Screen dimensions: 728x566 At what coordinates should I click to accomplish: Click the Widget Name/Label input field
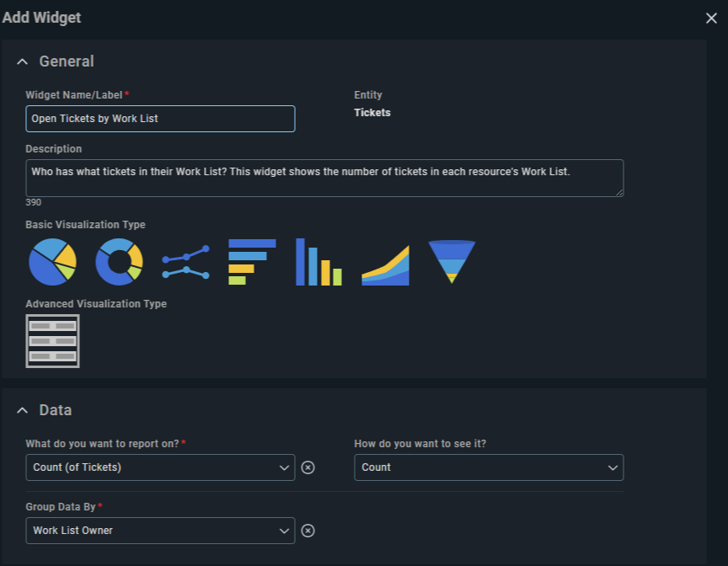(x=160, y=119)
